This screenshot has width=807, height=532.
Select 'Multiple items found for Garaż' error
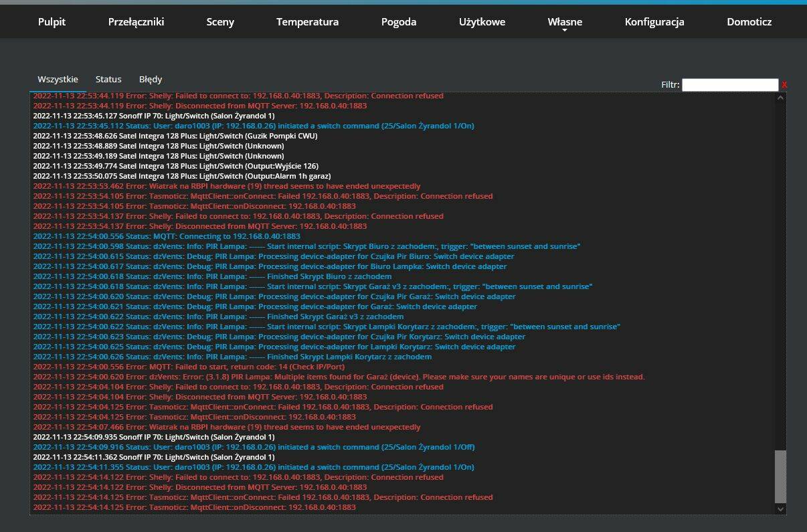tap(339, 377)
